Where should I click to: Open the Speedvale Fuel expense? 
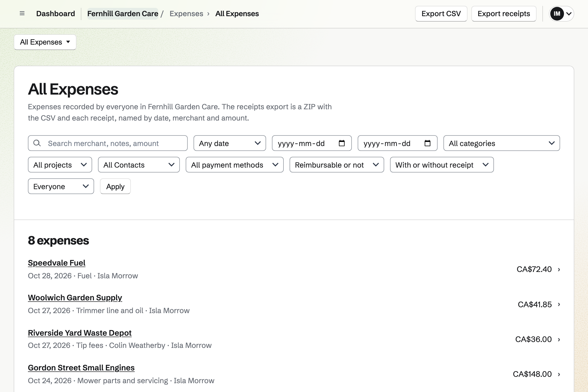[x=57, y=263]
